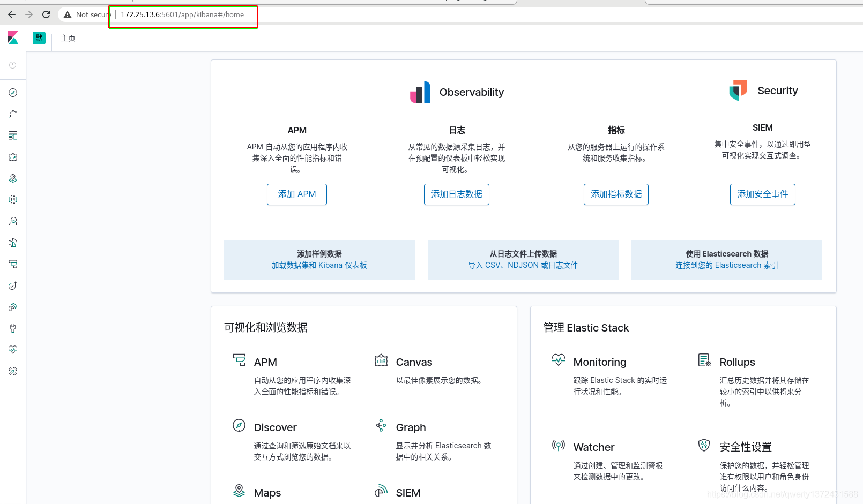Open APM from the sidebar icons
Viewport: 863px width, 504px height.
point(13,264)
